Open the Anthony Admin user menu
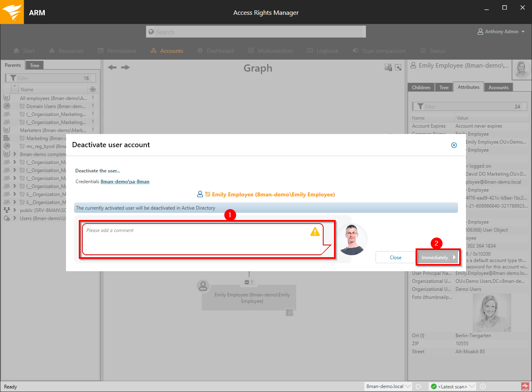The width and height of the screenshot is (532, 392). [501, 32]
